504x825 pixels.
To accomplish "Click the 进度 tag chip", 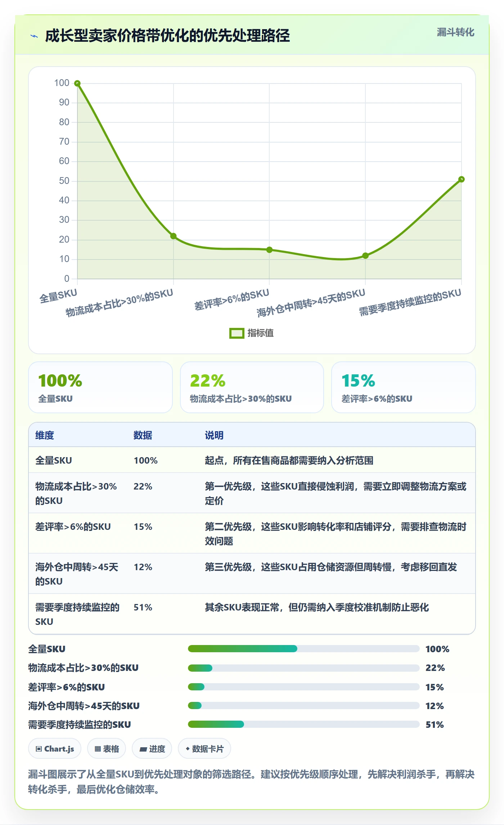I will (152, 749).
